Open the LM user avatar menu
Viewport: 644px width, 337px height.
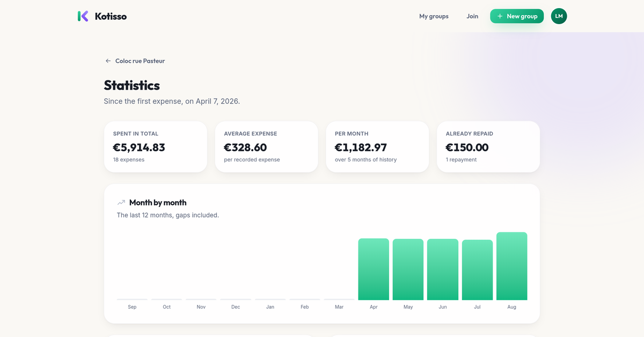click(x=559, y=16)
